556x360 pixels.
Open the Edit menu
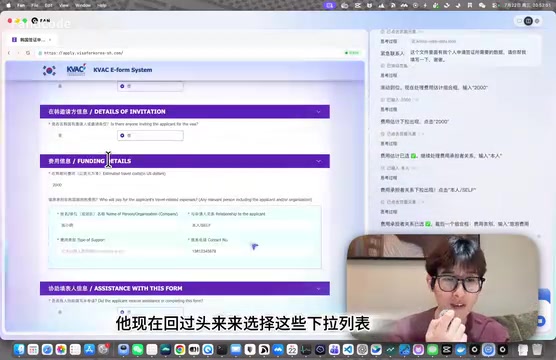coord(49,5)
